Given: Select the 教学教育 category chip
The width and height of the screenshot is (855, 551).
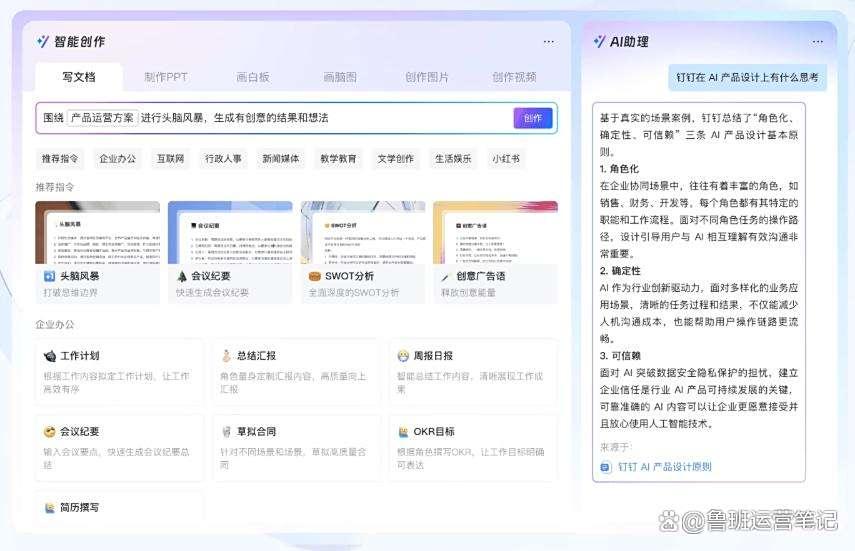Looking at the screenshot, I should point(338,159).
